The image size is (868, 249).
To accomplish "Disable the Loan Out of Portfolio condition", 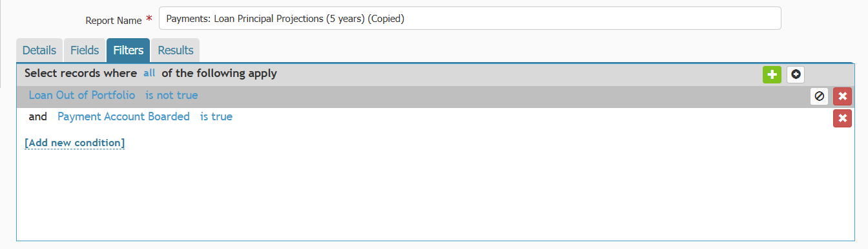I will (820, 96).
